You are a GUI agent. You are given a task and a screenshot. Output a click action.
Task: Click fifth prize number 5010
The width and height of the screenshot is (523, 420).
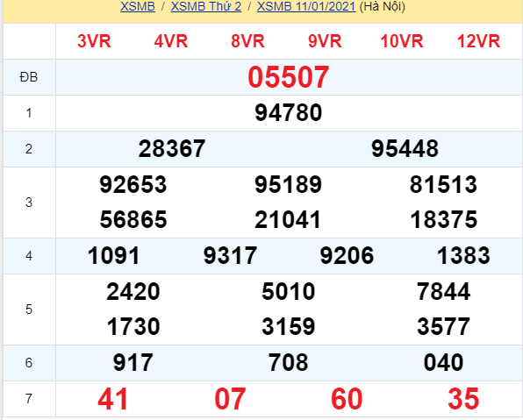click(x=289, y=291)
